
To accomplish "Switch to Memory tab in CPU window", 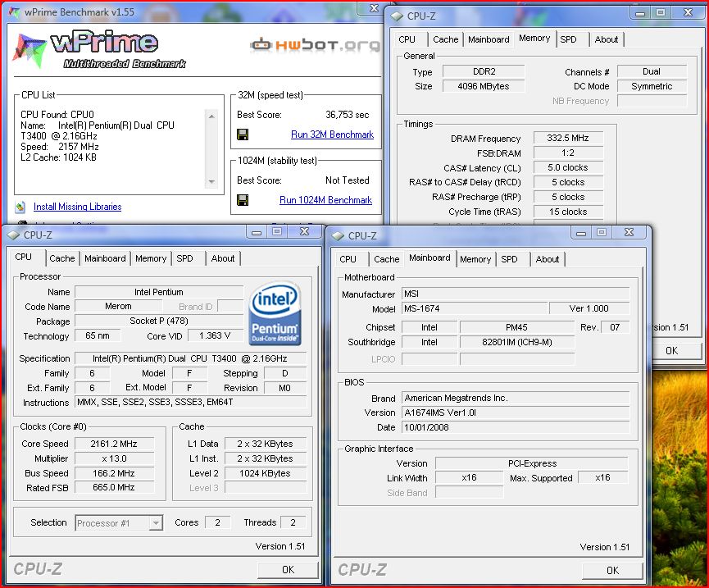I will 151,258.
